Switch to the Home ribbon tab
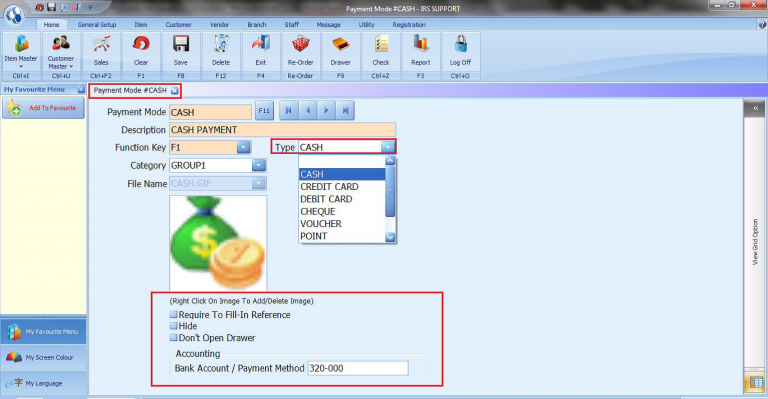The image size is (768, 399). 51,24
